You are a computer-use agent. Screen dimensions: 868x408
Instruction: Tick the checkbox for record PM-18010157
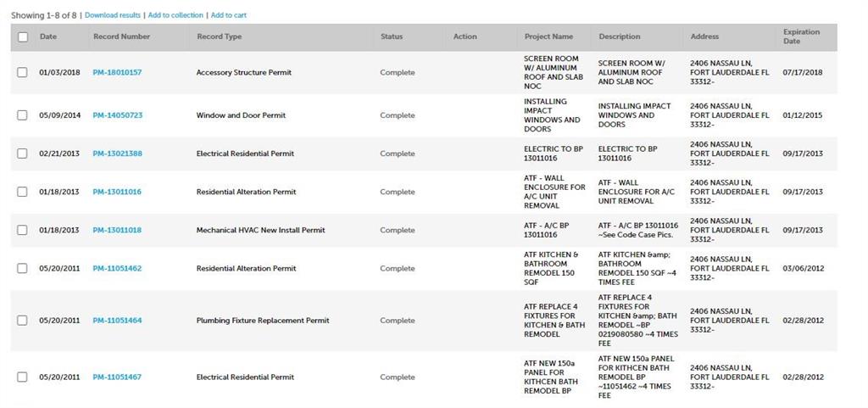(x=23, y=73)
